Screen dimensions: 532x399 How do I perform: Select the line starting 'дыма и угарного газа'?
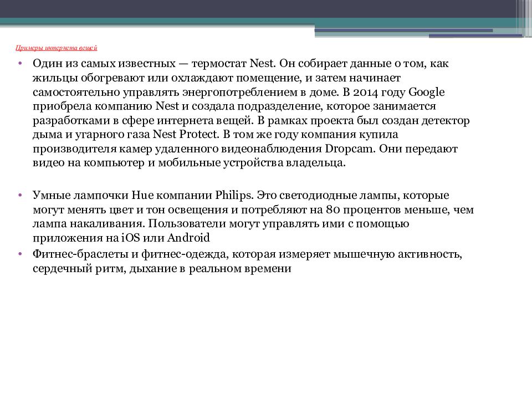click(x=216, y=134)
